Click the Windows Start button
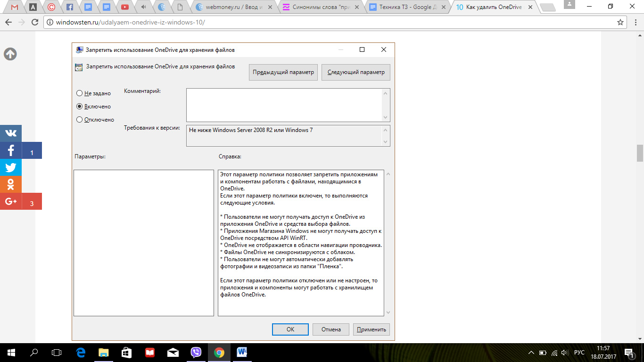This screenshot has width=644, height=362. click(11, 352)
